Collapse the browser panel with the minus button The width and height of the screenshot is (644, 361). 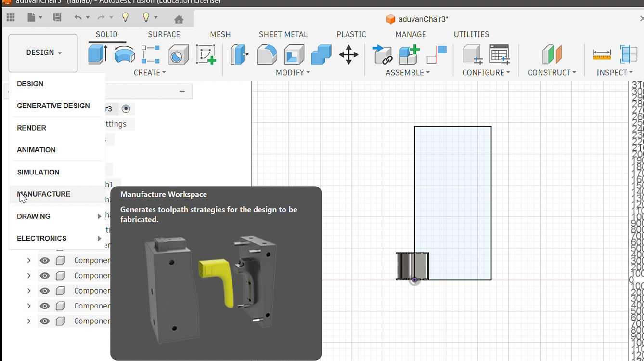182,92
